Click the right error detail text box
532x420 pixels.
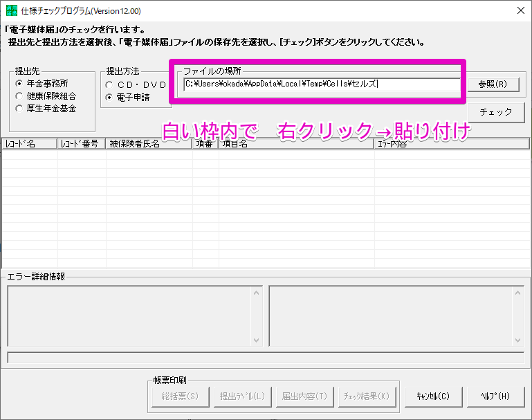click(396, 316)
